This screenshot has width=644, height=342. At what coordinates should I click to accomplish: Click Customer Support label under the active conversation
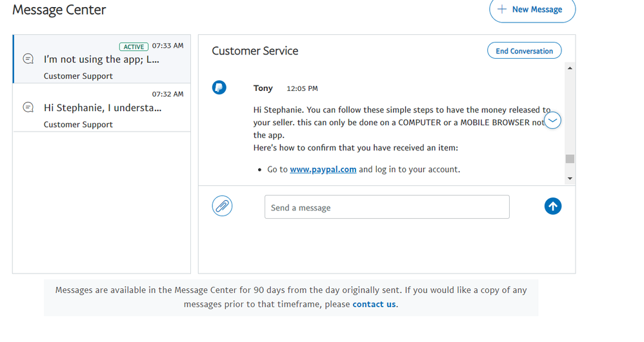click(78, 76)
